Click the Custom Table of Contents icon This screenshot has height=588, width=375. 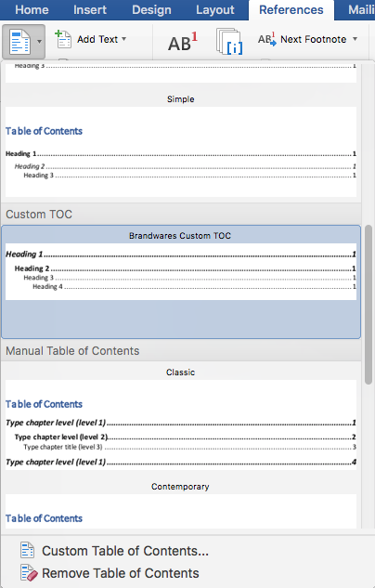click(x=27, y=550)
